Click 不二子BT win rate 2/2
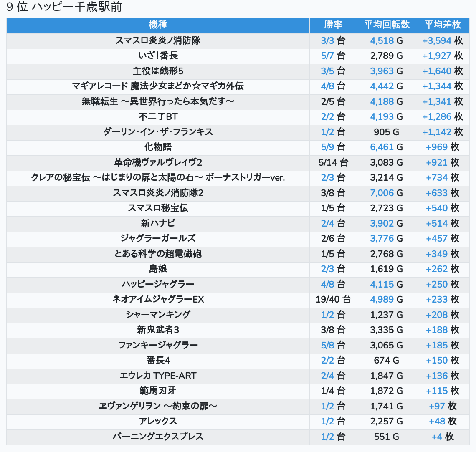 click(x=327, y=117)
